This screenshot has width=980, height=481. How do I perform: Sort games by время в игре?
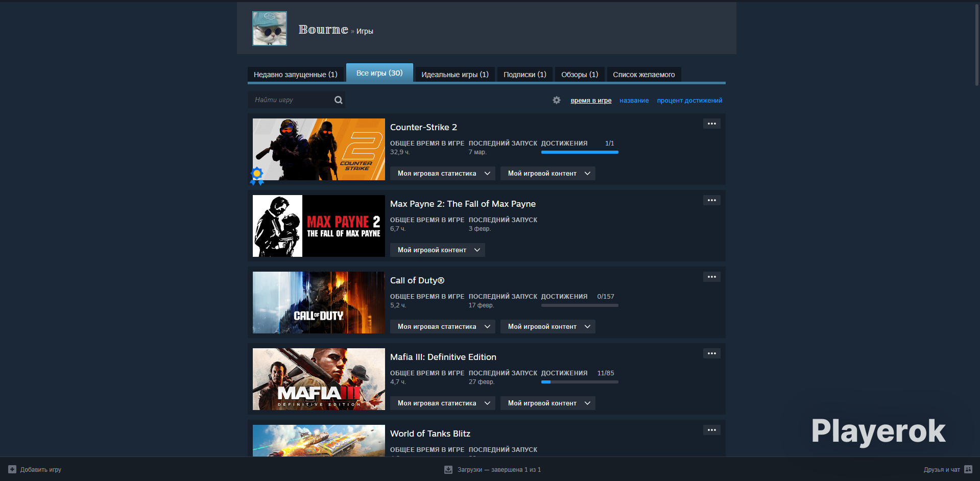pyautogui.click(x=591, y=101)
